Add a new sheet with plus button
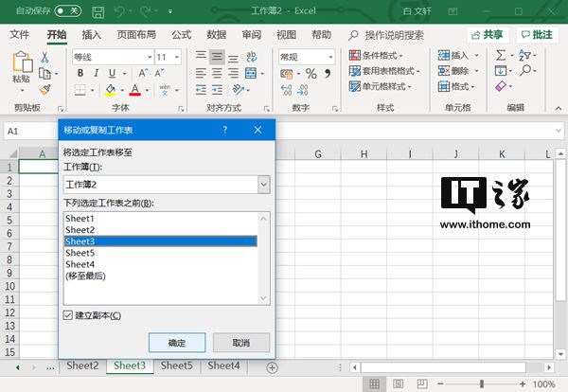The height and width of the screenshot is (392, 568). [x=272, y=368]
